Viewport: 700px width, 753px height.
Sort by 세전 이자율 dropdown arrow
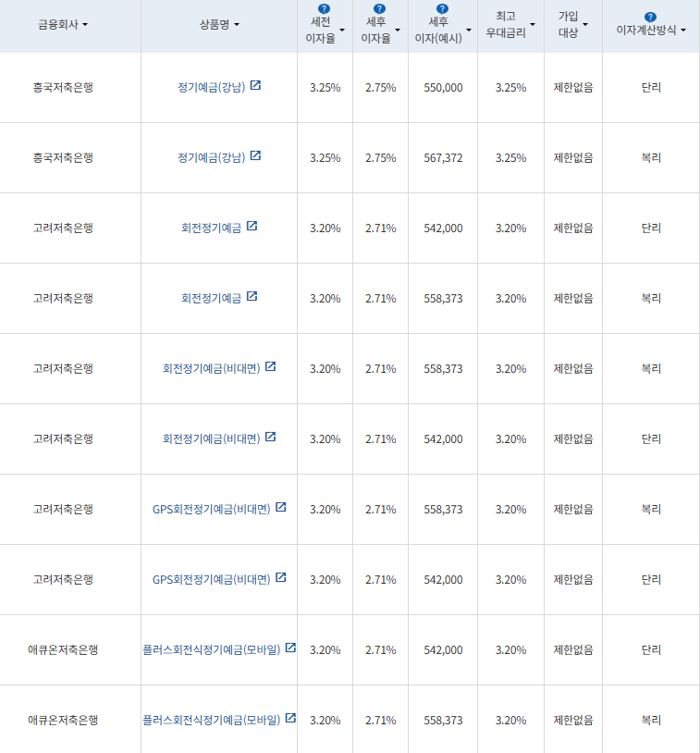(342, 30)
